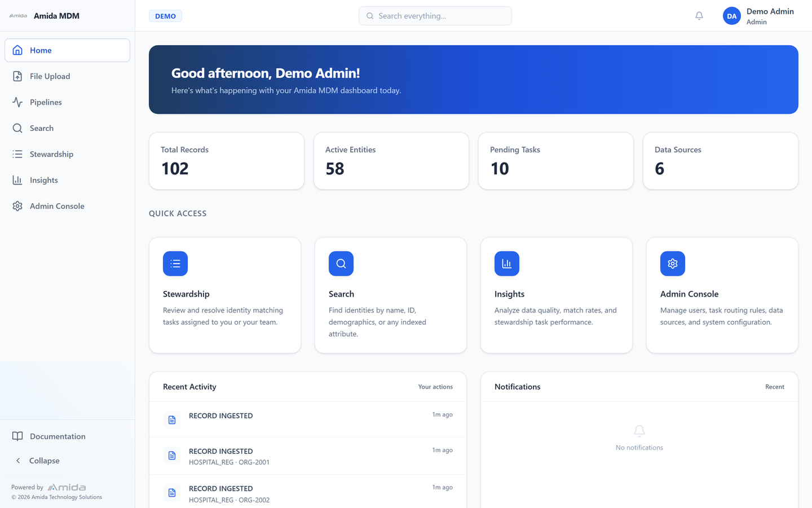Focus the Search everything input field
812x508 pixels.
click(435, 16)
